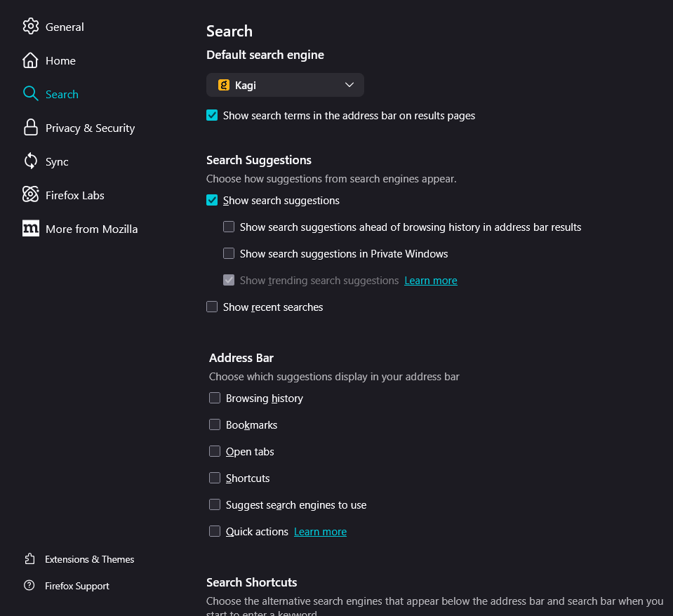Open Learn more link for Quick actions
The image size is (673, 616).
[x=320, y=532]
